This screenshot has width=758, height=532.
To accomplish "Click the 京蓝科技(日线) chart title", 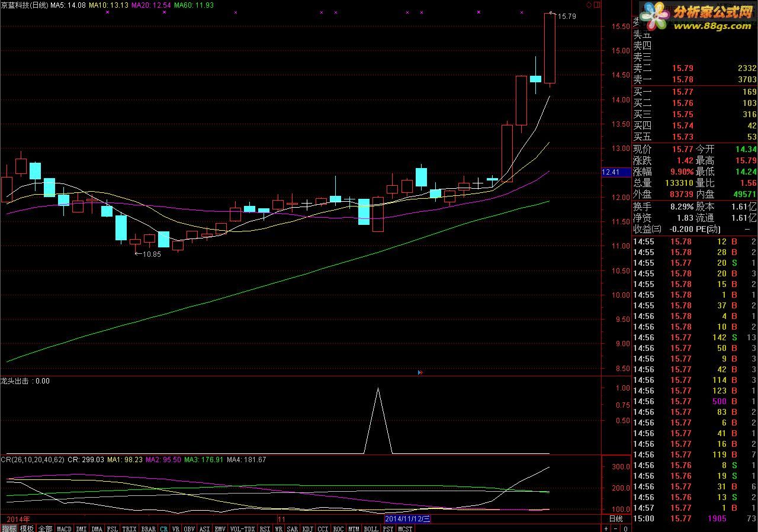I will 24,5.
